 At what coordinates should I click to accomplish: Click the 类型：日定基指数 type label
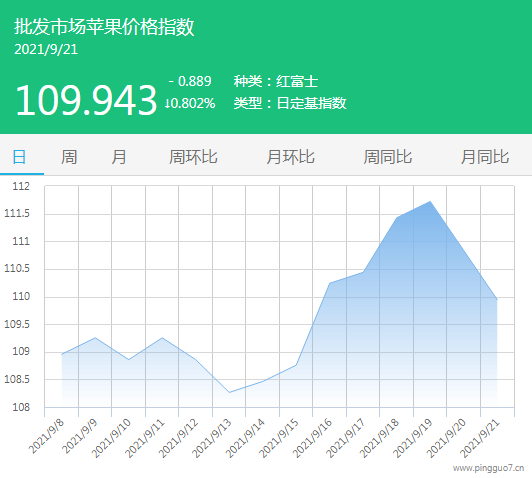click(290, 103)
